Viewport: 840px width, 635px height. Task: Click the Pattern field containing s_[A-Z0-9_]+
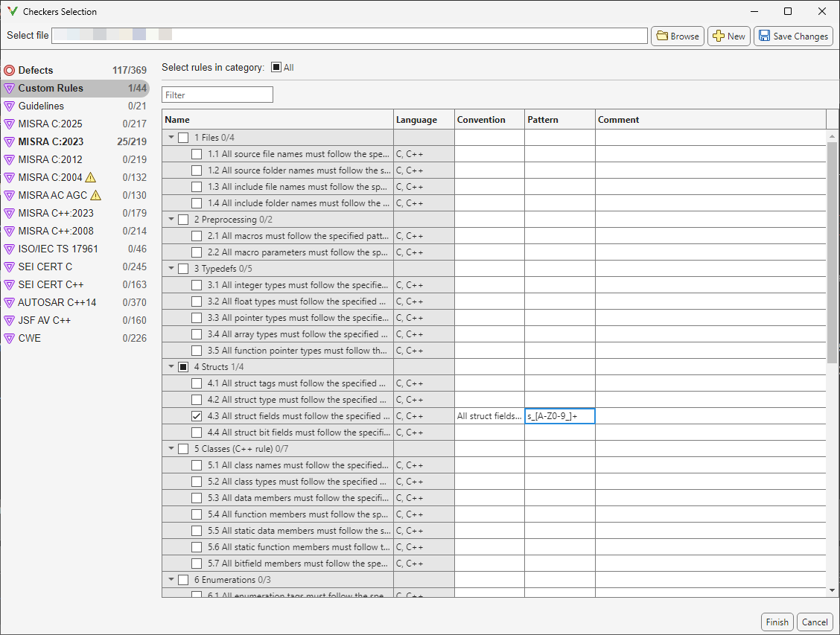point(559,415)
